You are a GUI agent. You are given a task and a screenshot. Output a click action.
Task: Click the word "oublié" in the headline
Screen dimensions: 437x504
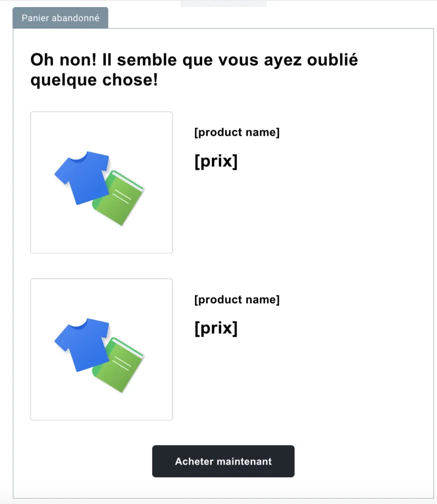(332, 60)
